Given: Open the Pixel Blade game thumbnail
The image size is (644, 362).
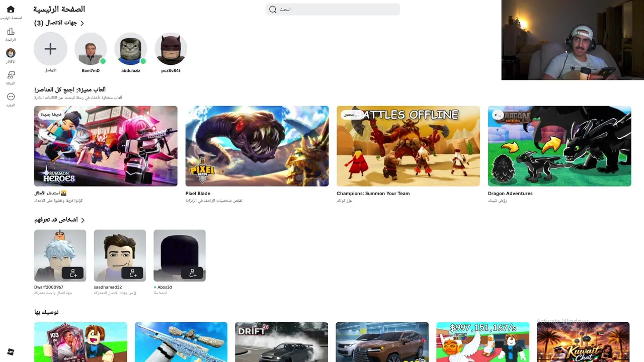Looking at the screenshot, I should [257, 146].
